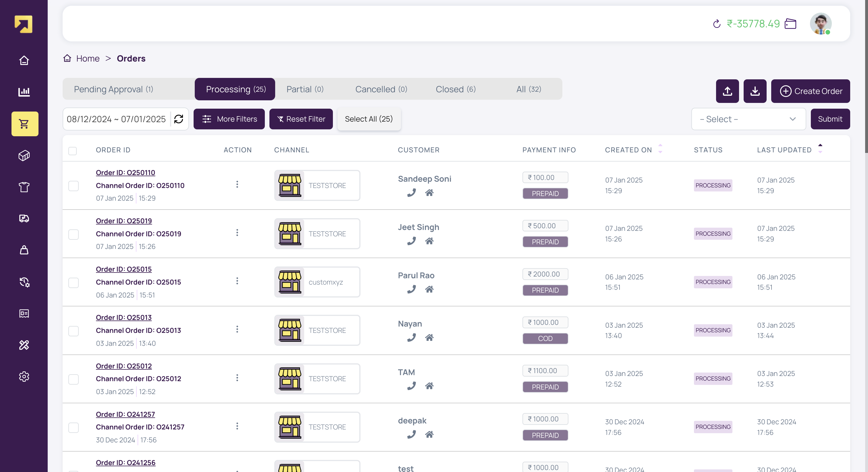868x472 pixels.
Task: Open three-dot action menu for order O25019
Action: pyautogui.click(x=237, y=233)
